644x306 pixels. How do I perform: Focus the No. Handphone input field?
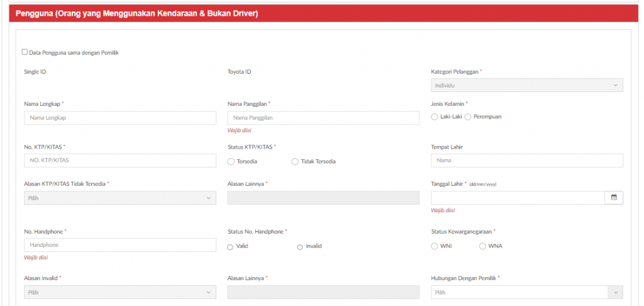coord(120,245)
